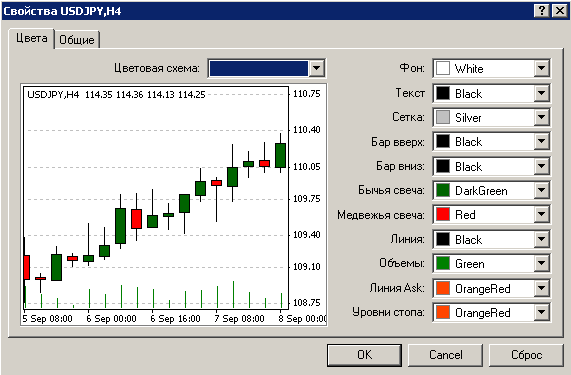The width and height of the screenshot is (571, 375).
Task: Click the Фон label text
Action: (412, 68)
